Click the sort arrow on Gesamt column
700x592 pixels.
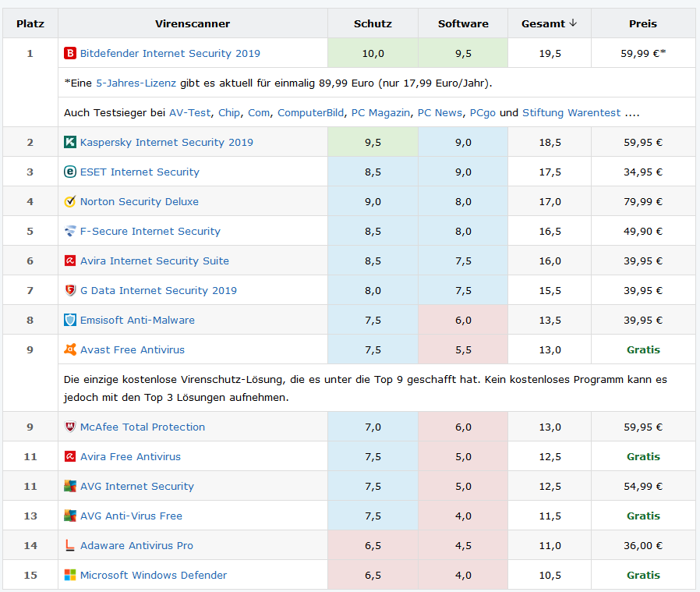click(x=574, y=23)
